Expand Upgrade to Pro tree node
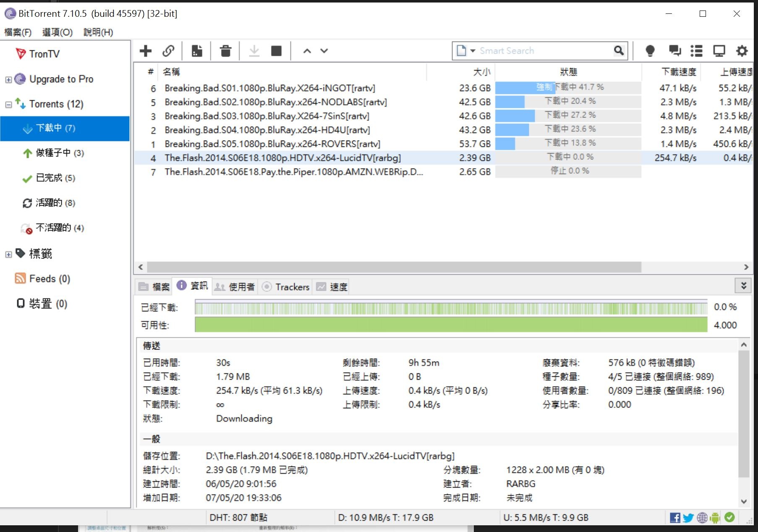Screen dimensions: 758x532 click(x=8, y=79)
